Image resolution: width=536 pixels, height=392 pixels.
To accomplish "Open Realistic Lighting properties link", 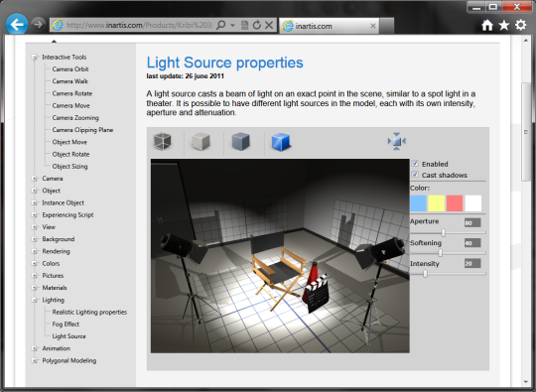I will [x=89, y=312].
